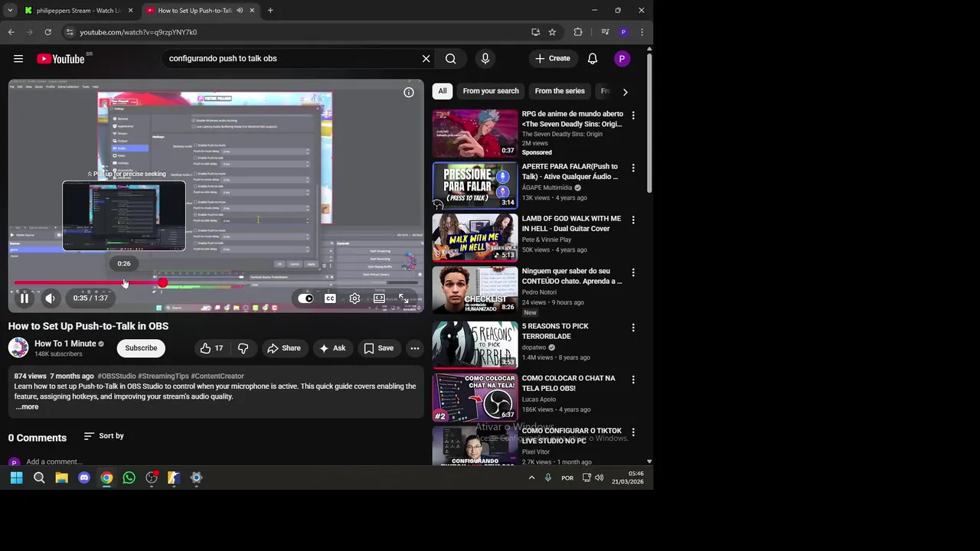The width and height of the screenshot is (980, 551).
Task: Open LAMB OF GOD guitar cover thumbnail
Action: [x=475, y=238]
